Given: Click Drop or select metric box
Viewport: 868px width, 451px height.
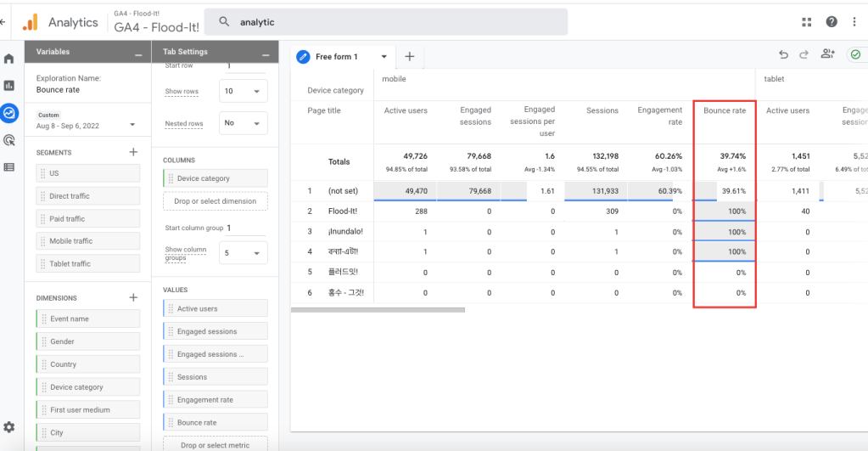Looking at the screenshot, I should click(216, 445).
